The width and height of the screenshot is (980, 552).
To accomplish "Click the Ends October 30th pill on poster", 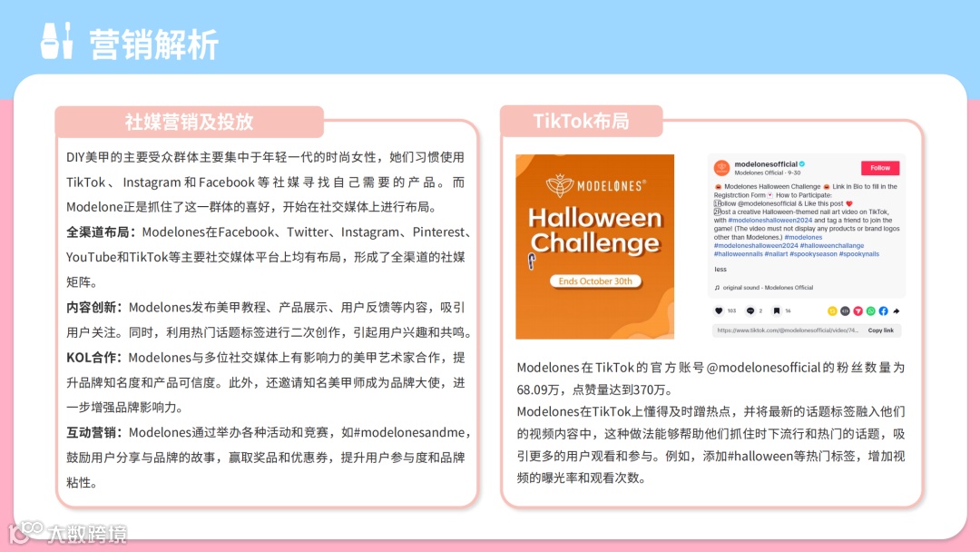I will coord(595,281).
